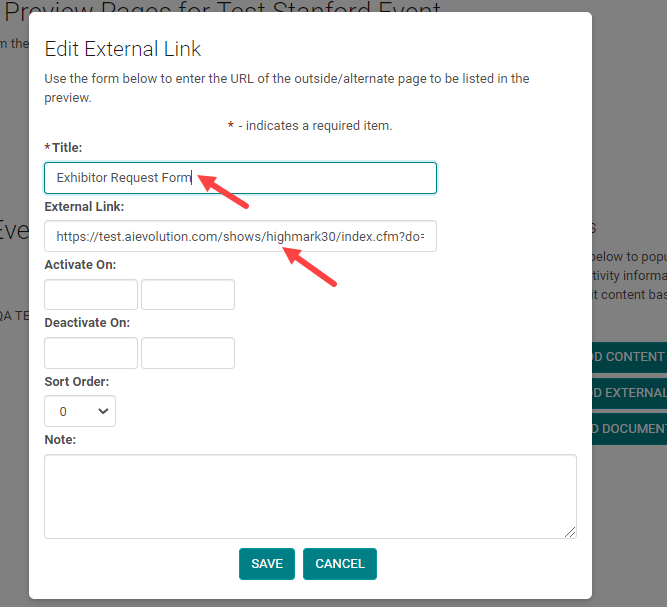The width and height of the screenshot is (667, 607).
Task: Click the External Link label
Action: [84, 207]
